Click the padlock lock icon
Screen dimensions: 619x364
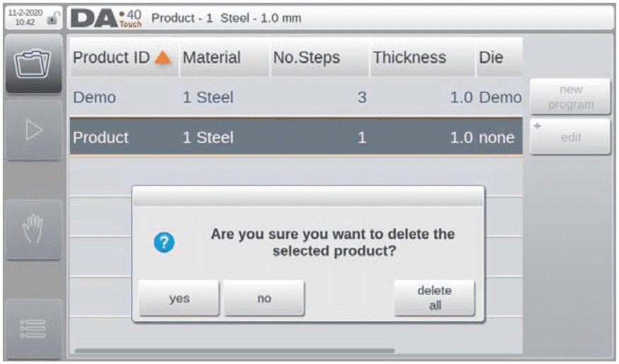pyautogui.click(x=53, y=18)
